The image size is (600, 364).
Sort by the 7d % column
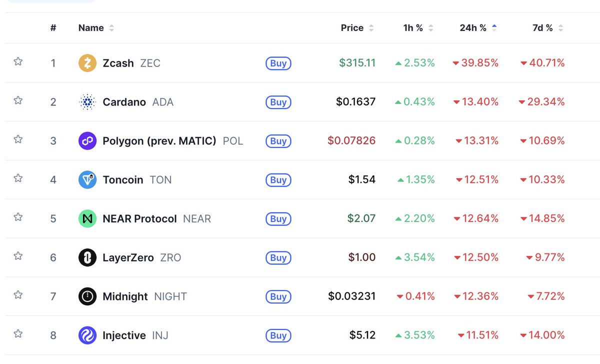[x=548, y=28]
